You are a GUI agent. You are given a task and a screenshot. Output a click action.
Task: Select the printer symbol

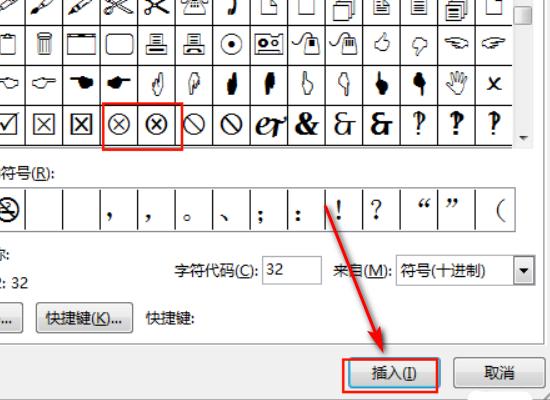[x=156, y=45]
